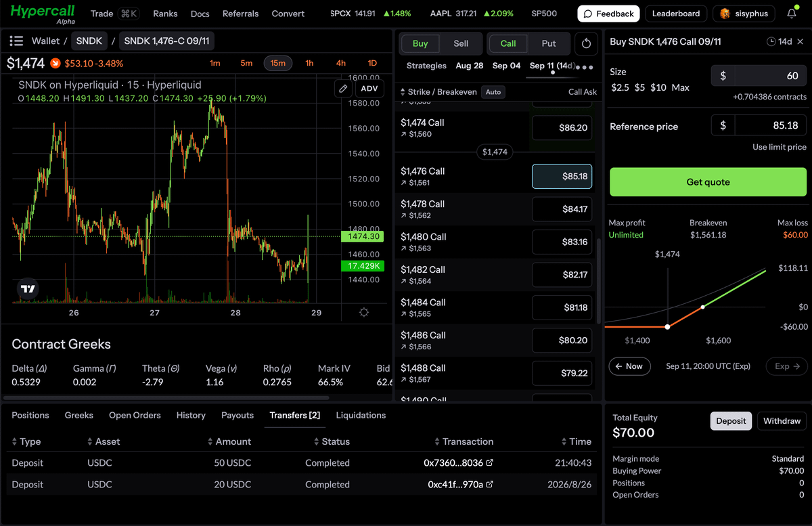812x526 pixels.
Task: Toggle the Auto strike setting
Action: [493, 91]
